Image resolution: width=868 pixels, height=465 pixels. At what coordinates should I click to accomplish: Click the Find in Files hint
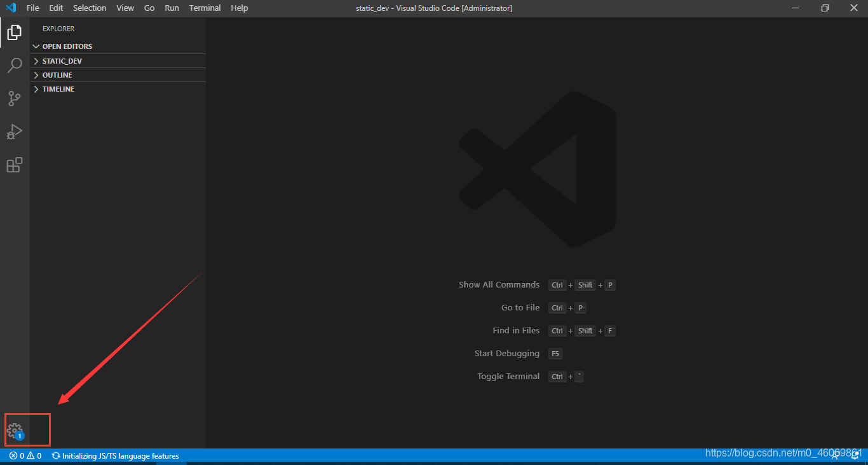pyautogui.click(x=516, y=331)
